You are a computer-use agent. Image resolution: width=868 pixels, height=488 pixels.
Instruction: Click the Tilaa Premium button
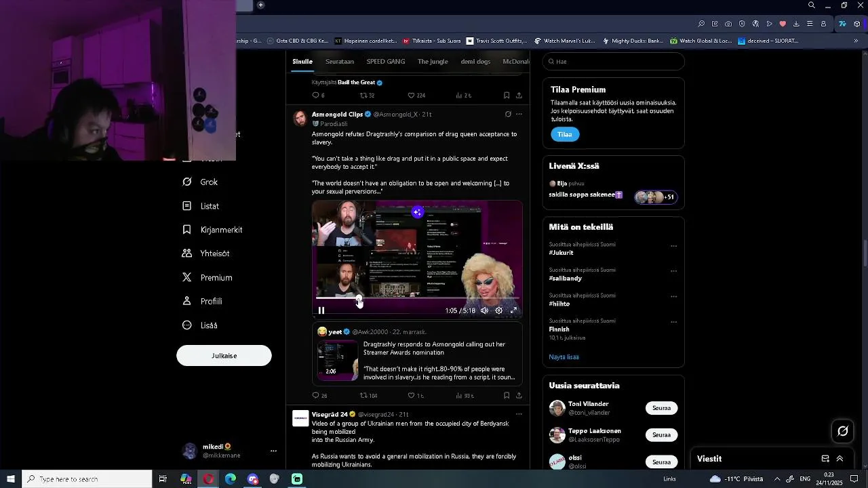point(565,134)
